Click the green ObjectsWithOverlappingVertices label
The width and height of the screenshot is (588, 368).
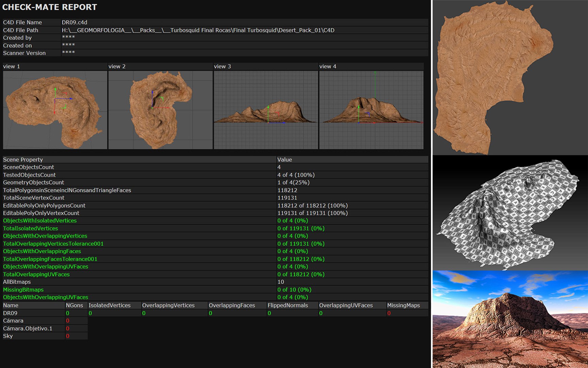coord(45,236)
